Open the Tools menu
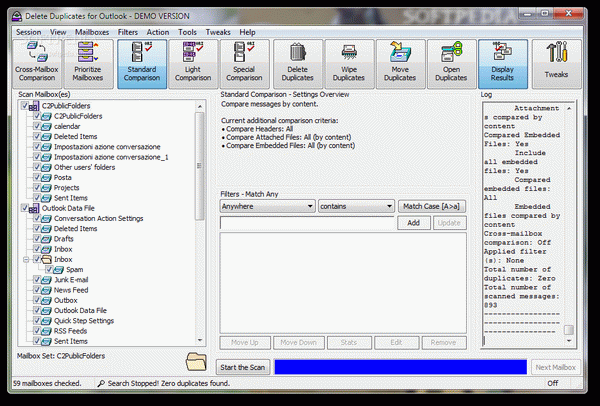The height and width of the screenshot is (406, 600). click(188, 33)
